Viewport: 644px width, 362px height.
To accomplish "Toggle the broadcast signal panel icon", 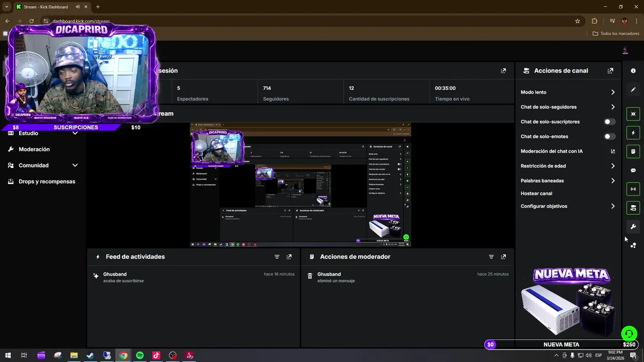I will pyautogui.click(x=633, y=189).
